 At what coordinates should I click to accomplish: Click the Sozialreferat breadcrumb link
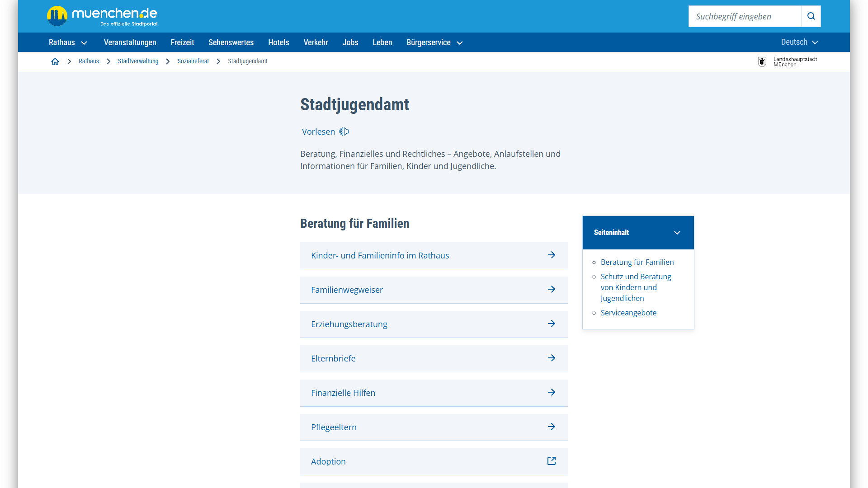pyautogui.click(x=193, y=61)
